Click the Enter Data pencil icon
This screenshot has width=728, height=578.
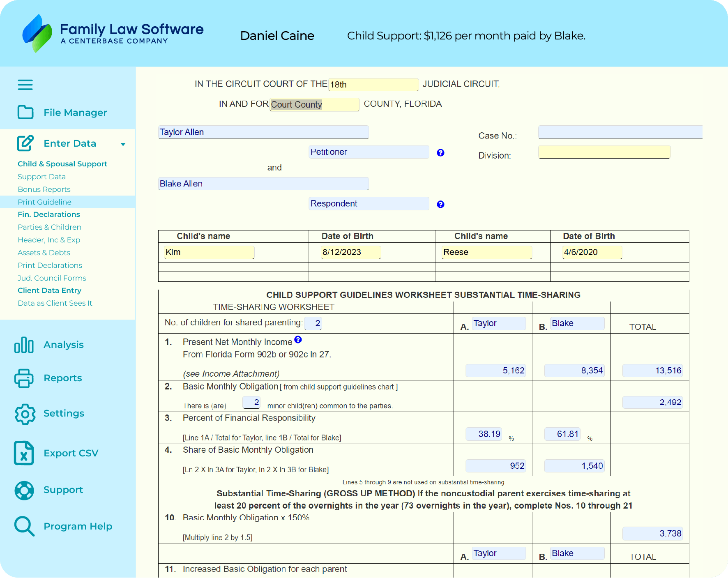point(25,143)
